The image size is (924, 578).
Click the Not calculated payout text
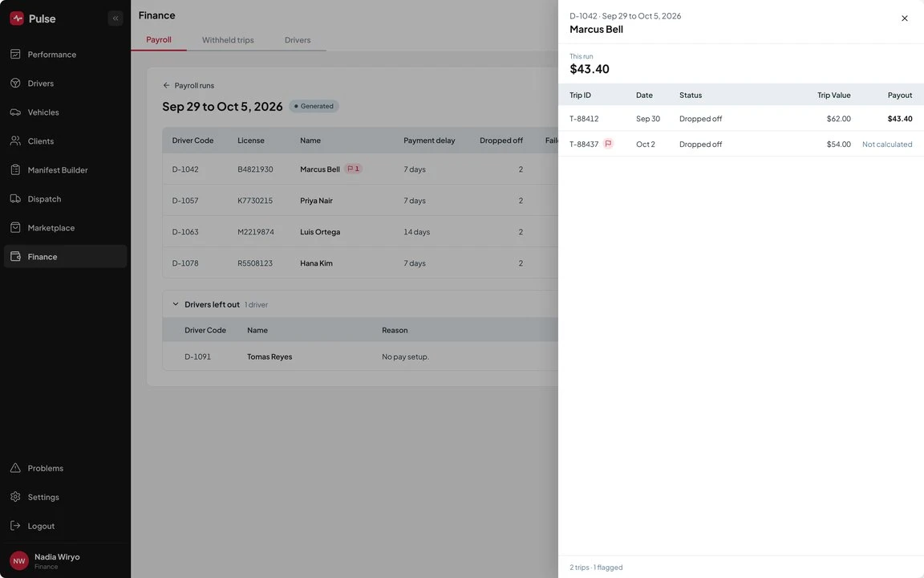[887, 144]
